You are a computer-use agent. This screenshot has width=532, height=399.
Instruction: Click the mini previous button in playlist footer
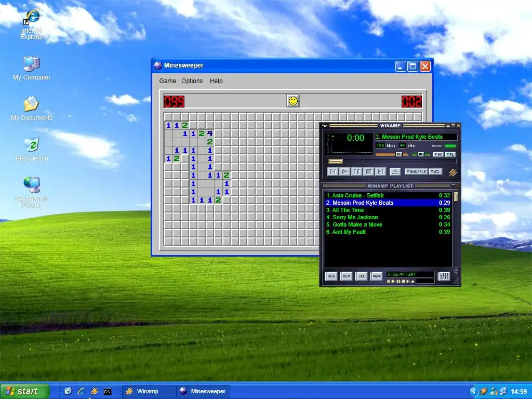[389, 281]
